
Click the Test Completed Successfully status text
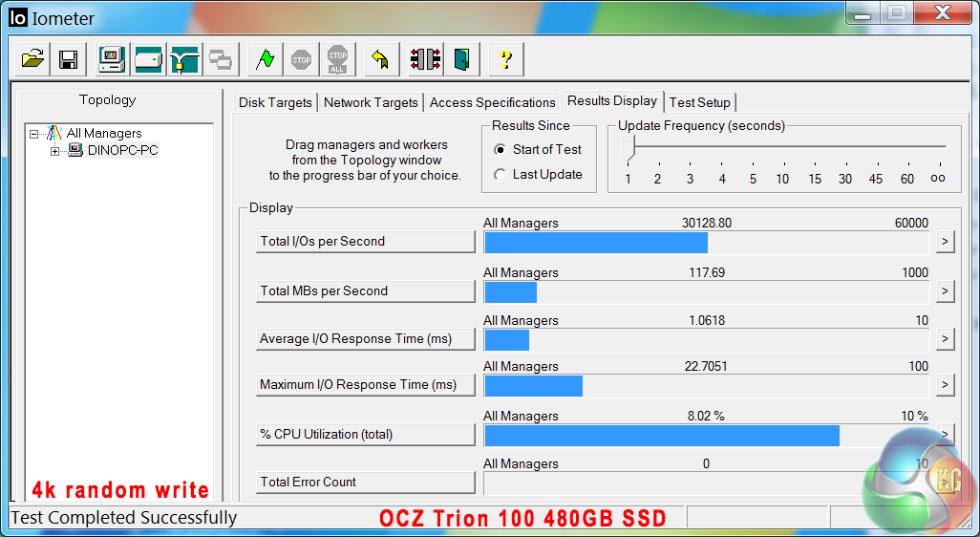click(124, 518)
